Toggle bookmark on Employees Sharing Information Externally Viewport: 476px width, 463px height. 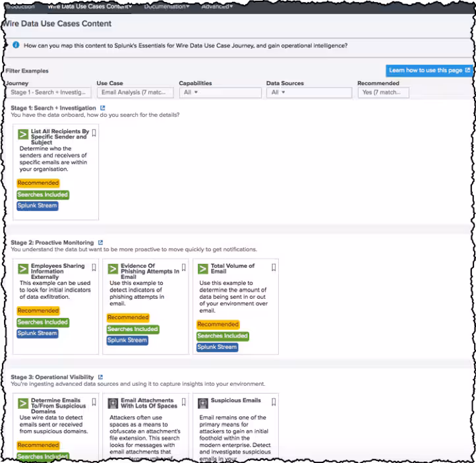[94, 268]
